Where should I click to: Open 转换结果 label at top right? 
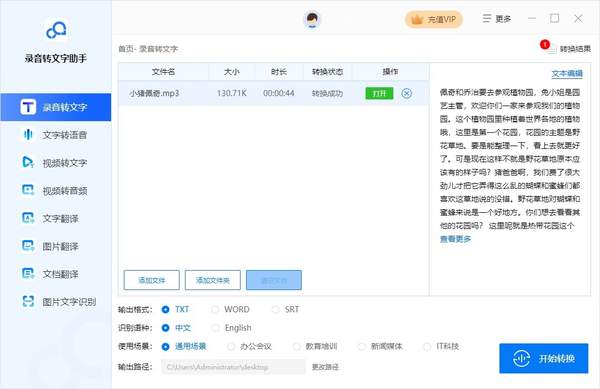pos(575,49)
